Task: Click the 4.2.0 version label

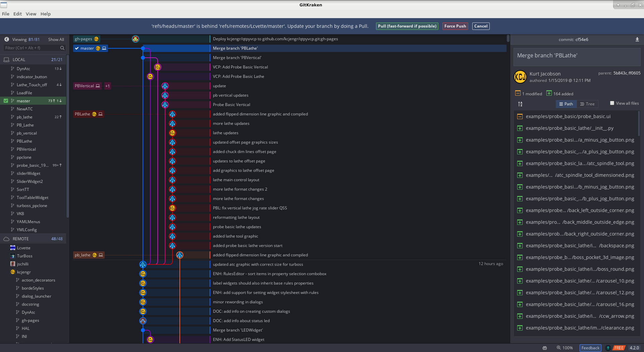Action: (x=634, y=348)
